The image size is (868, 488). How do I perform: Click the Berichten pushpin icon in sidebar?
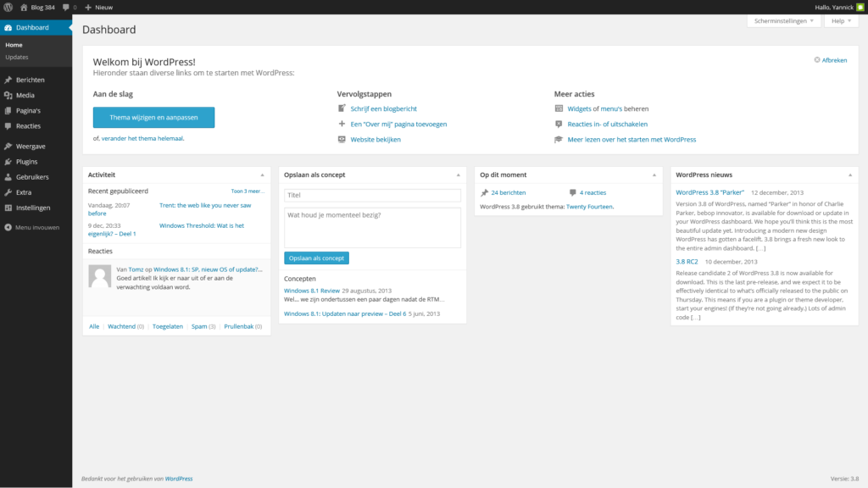[8, 80]
